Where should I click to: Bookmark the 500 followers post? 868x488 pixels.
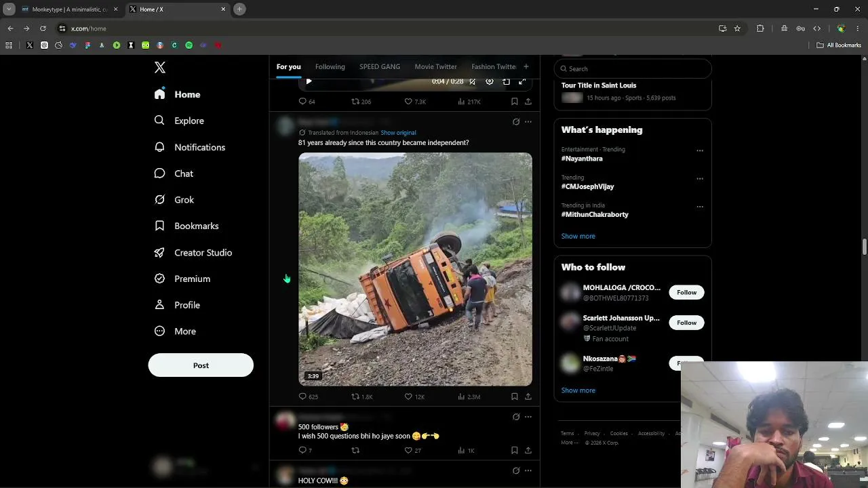click(x=515, y=450)
